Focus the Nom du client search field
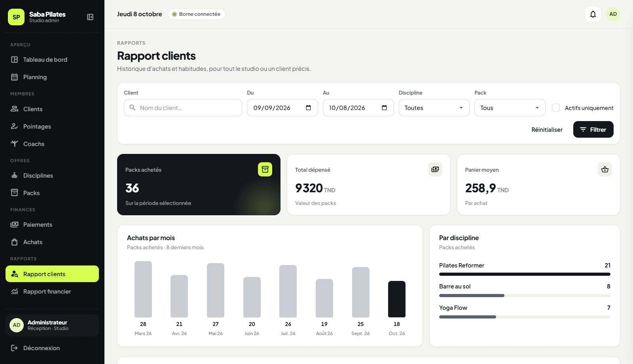The height and width of the screenshot is (364, 633). 183,108
